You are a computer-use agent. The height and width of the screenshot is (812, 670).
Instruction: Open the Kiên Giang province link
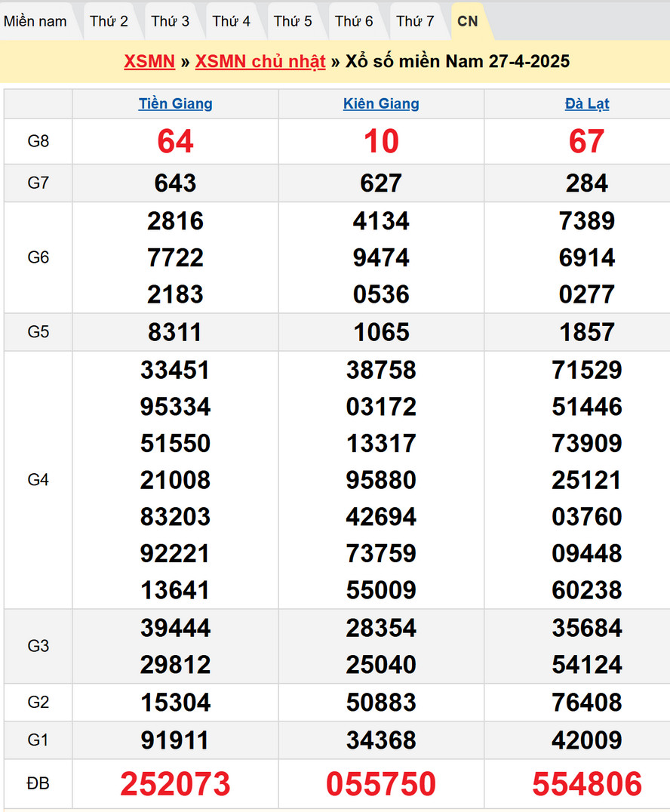pos(381,104)
